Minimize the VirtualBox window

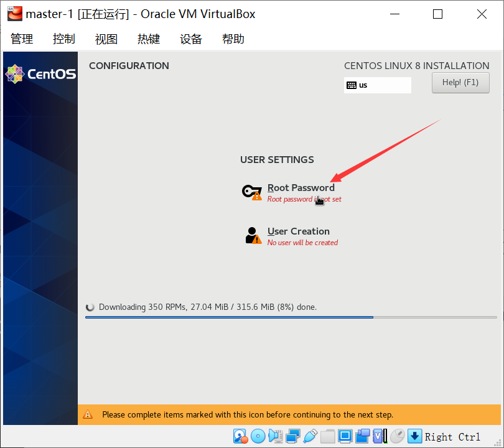tap(394, 14)
